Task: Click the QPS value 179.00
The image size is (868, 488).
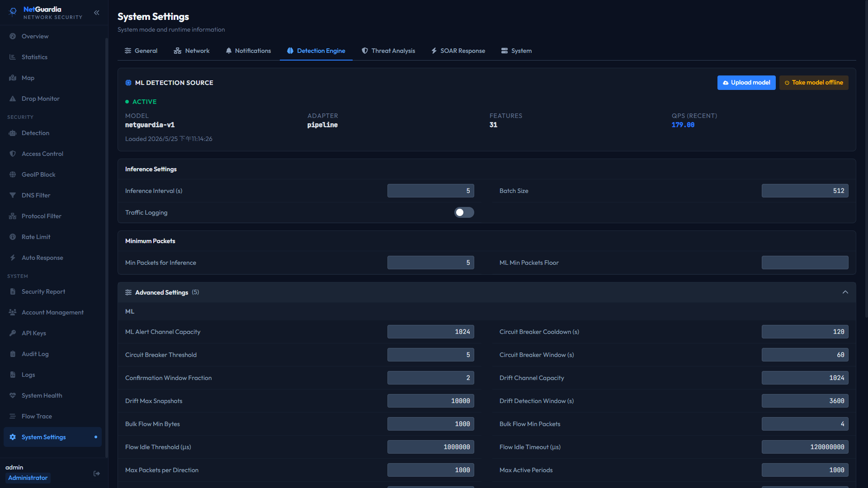Action: (x=683, y=125)
